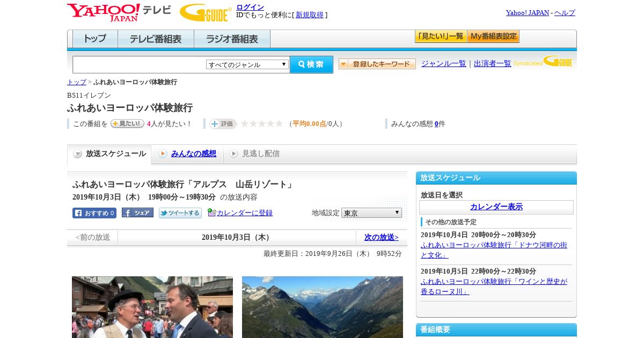644x338 pixels.
Task: Open 出演者一覧 link
Action: click(493, 63)
